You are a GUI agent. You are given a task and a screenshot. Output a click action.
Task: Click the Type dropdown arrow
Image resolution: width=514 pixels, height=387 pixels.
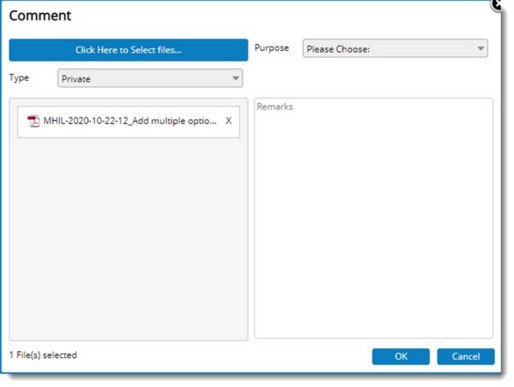235,78
